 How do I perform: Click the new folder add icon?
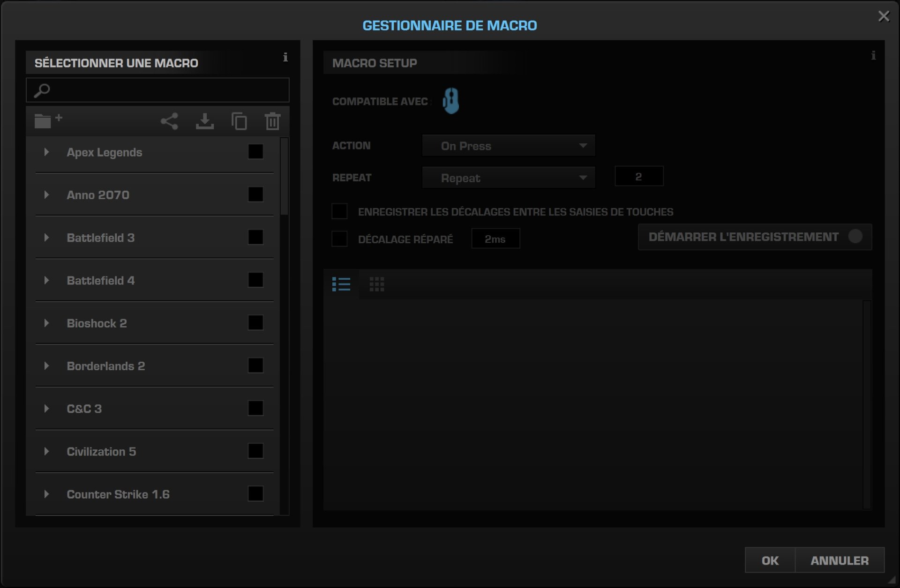point(48,120)
